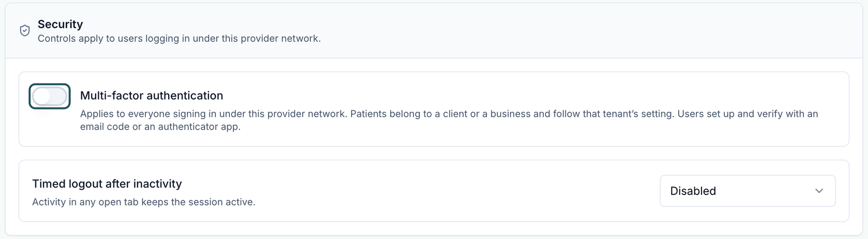Select the 'Disabled' value text in the logout selector
868x239 pixels.
click(x=693, y=191)
